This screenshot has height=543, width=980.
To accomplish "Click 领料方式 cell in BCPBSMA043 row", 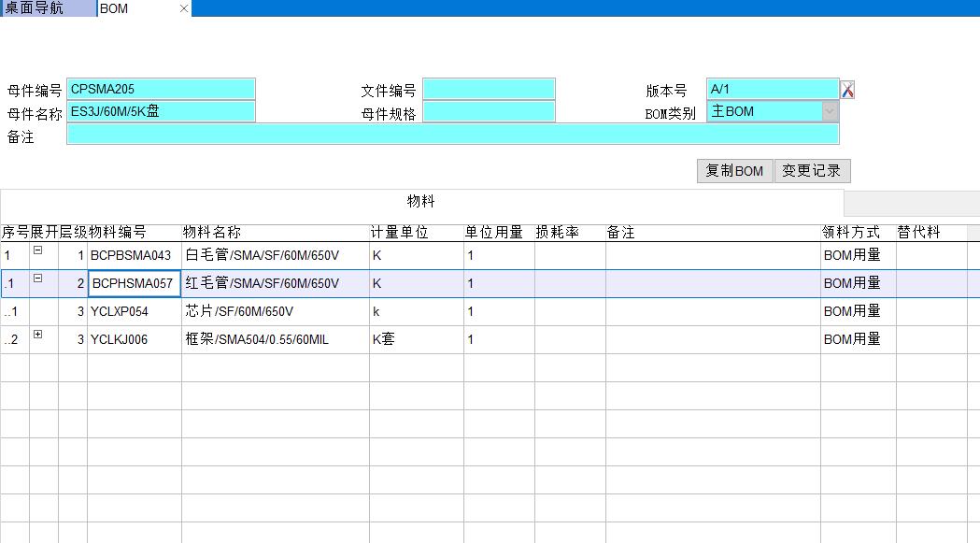I will [857, 255].
